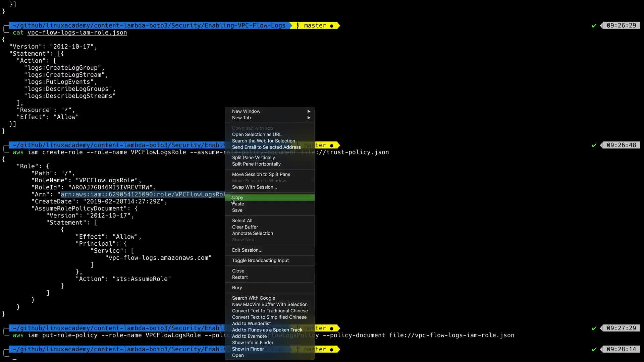The height and width of the screenshot is (362, 644).
Task: Toggle Broadcasting Input
Action: pyautogui.click(x=260, y=260)
